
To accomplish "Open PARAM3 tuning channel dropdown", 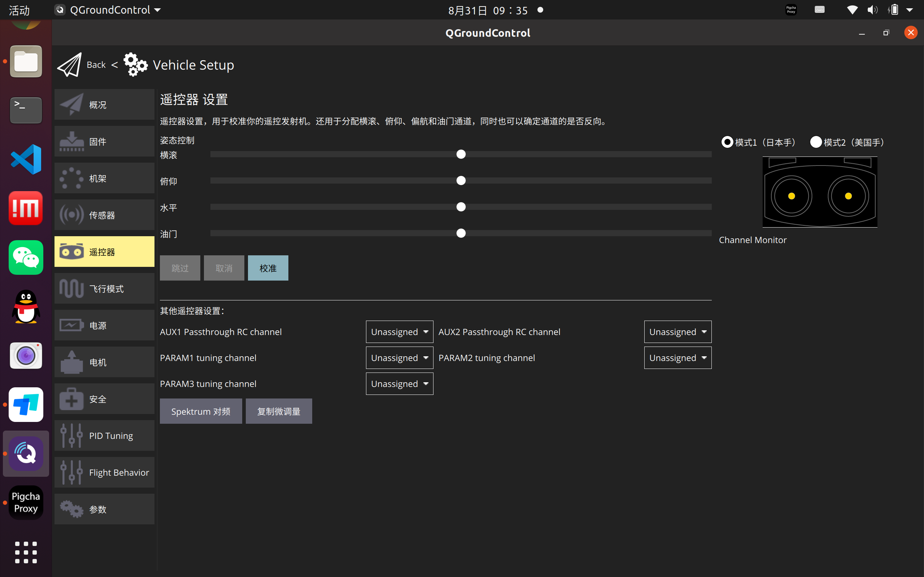I will click(x=400, y=383).
